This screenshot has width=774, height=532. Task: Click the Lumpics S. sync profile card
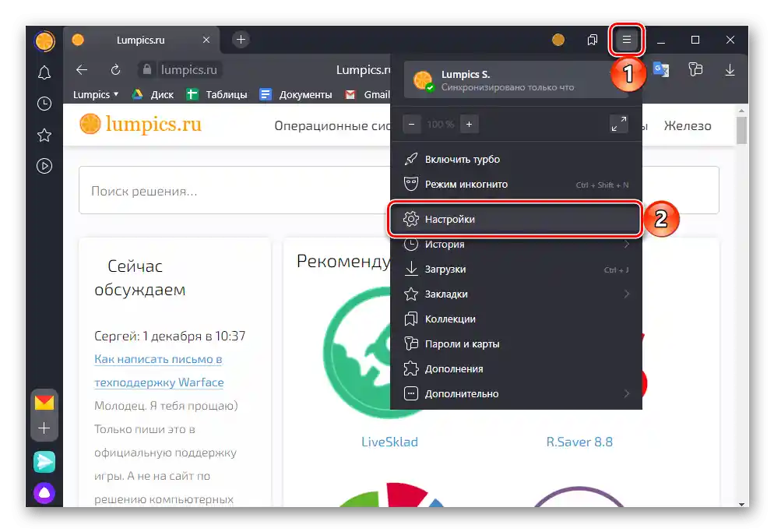point(515,80)
